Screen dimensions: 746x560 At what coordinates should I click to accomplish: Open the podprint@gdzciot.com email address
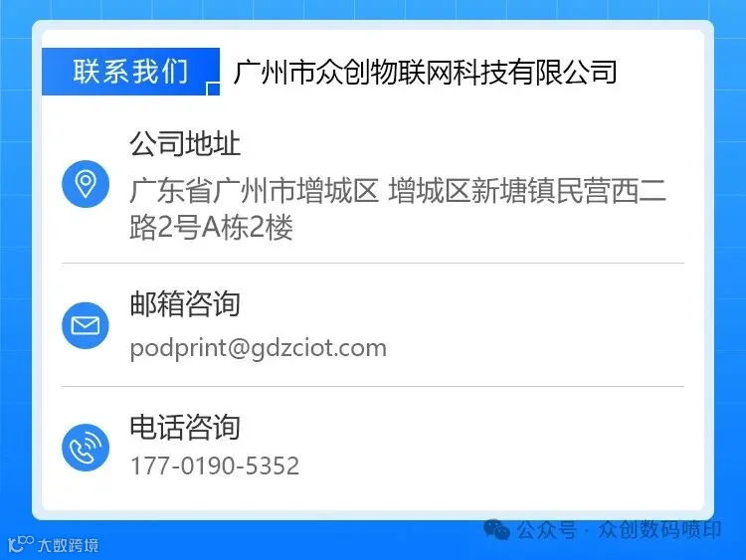point(258,348)
